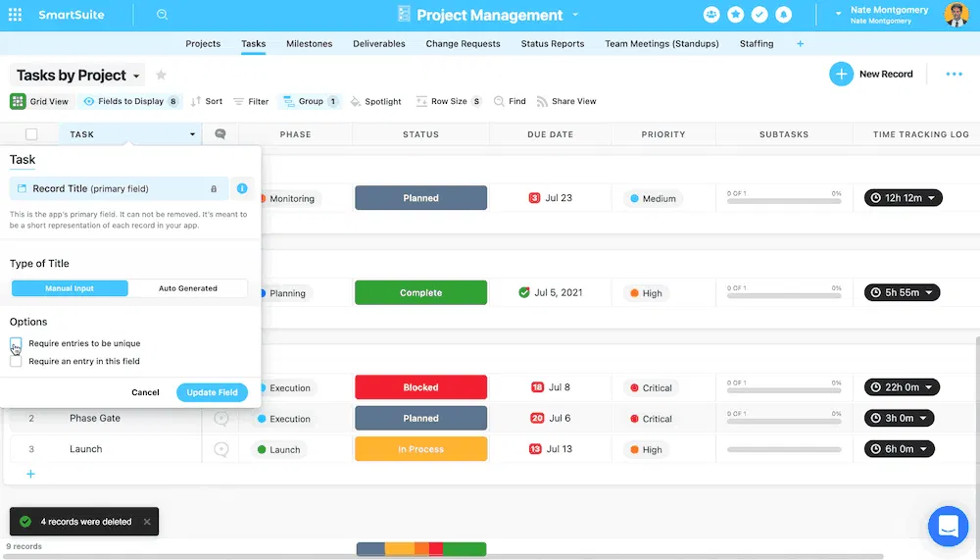Screen dimensions: 980x560
Task: Open the 6h 0m time tracking dropdown
Action: (x=900, y=448)
